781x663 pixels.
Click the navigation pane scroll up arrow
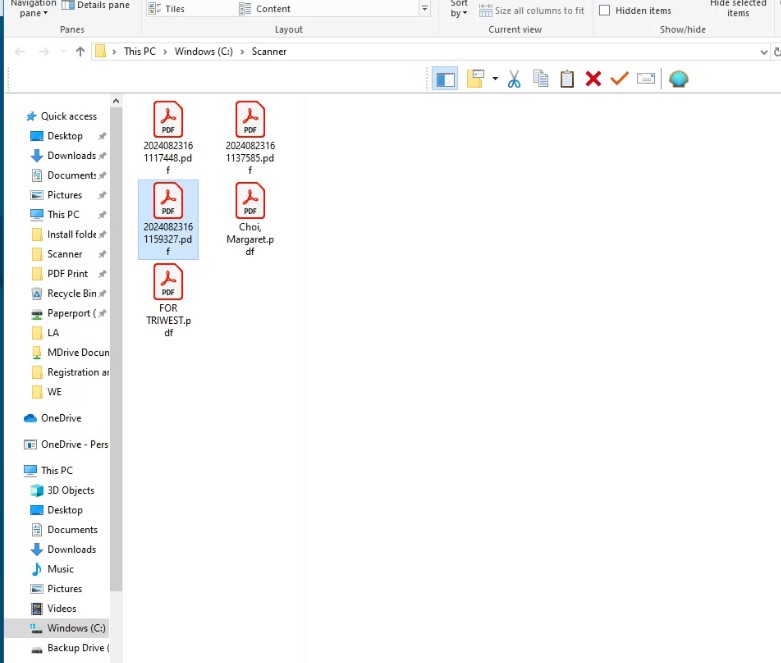(x=116, y=101)
